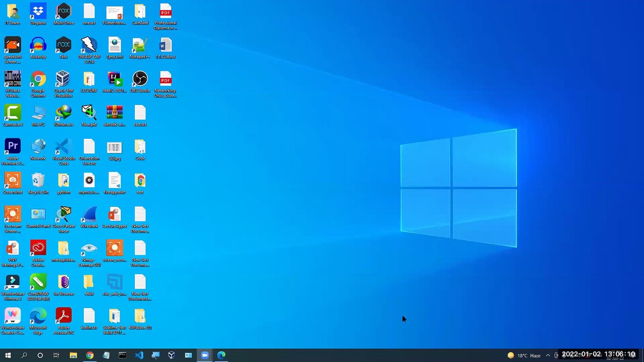Select the PNY Trainings PowerPoint file
The width and height of the screenshot is (644, 362).
point(13,253)
